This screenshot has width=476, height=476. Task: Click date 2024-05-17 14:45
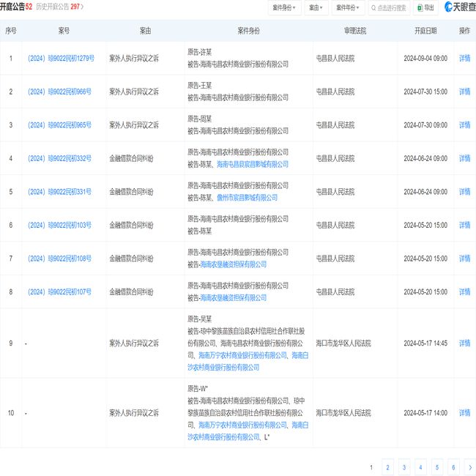tap(425, 343)
